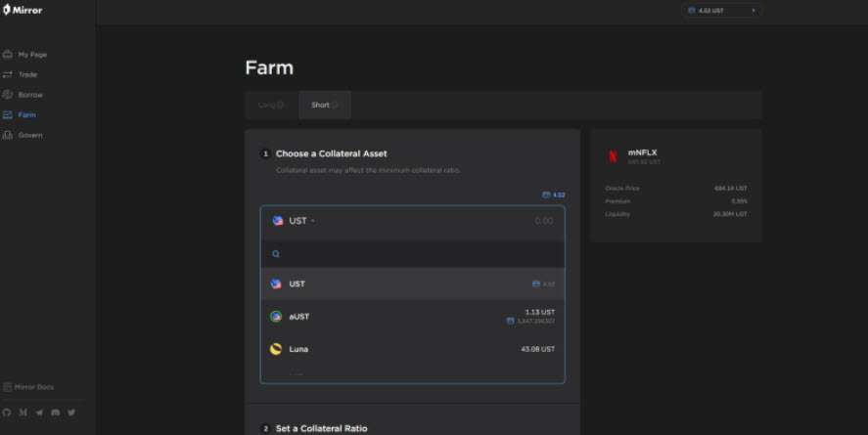Click the Liquidity value 20.30M UST

730,214
